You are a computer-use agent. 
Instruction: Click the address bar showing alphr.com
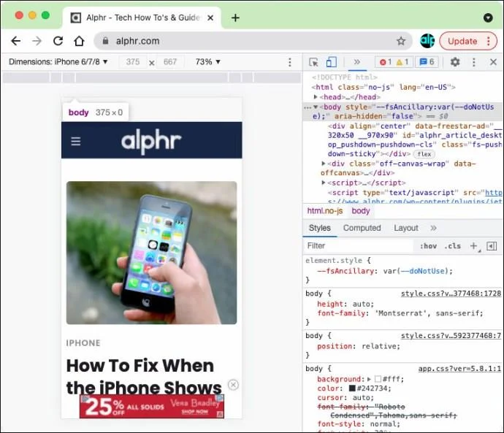pos(253,41)
